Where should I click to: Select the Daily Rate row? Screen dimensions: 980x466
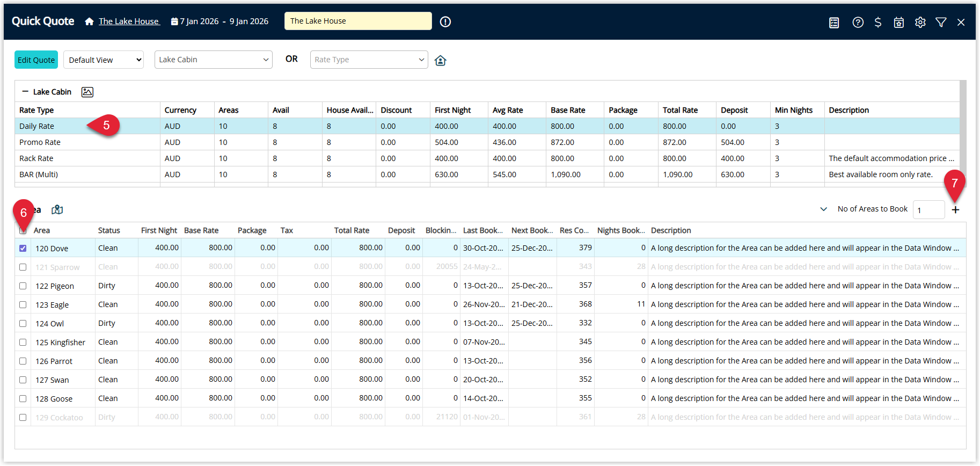point(487,126)
